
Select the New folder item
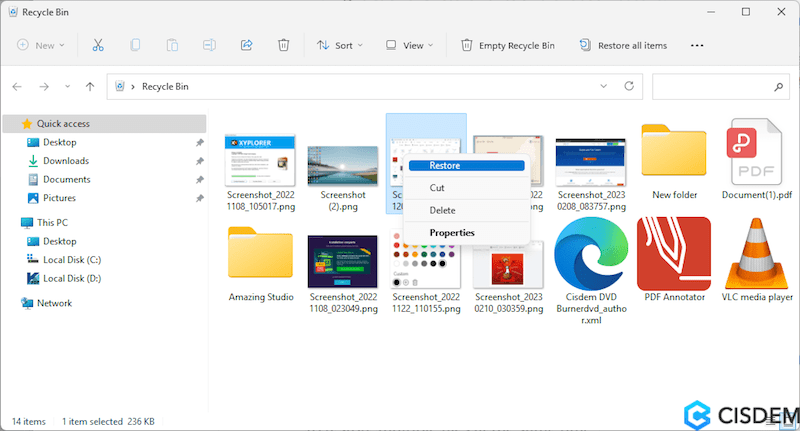[674, 150]
